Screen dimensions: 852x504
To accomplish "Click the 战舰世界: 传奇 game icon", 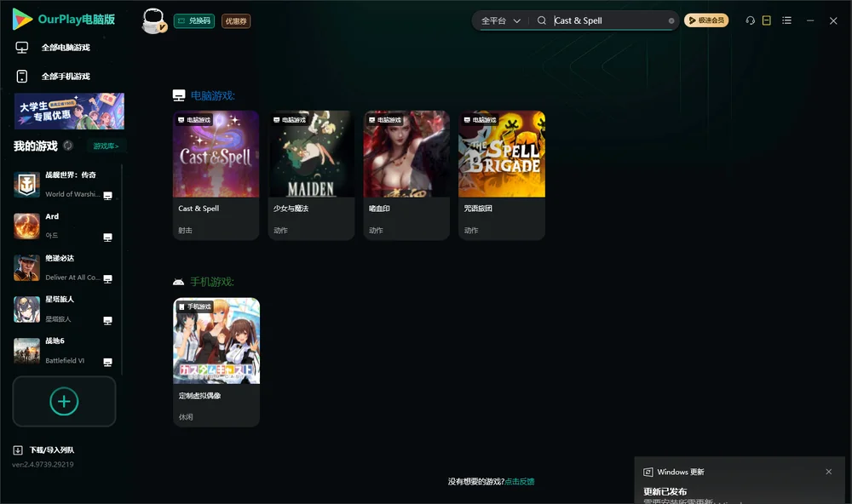I will click(26, 185).
